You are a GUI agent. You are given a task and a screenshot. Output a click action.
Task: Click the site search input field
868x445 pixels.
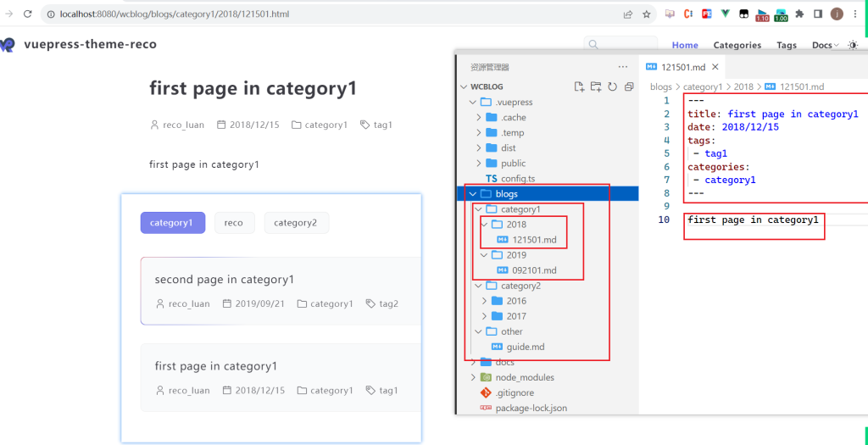click(620, 45)
